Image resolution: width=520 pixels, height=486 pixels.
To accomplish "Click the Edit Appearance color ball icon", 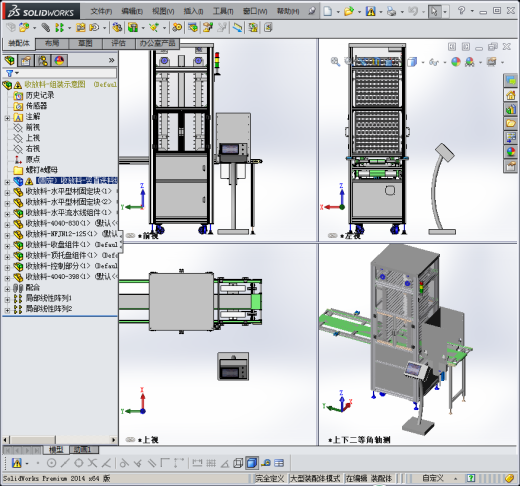I will click(x=456, y=62).
